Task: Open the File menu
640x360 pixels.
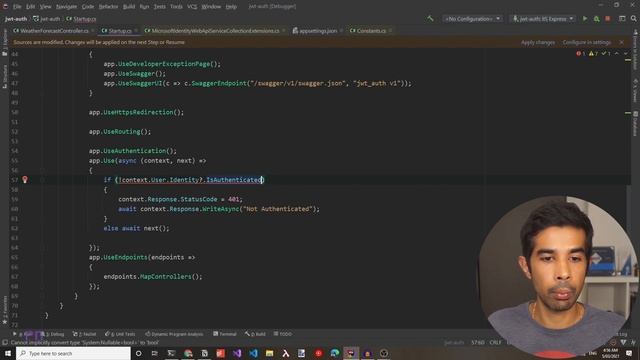Action: tap(17, 7)
